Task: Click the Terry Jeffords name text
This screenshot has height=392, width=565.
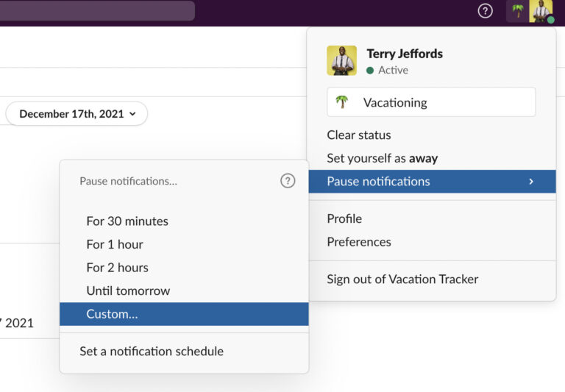Action: click(x=405, y=54)
